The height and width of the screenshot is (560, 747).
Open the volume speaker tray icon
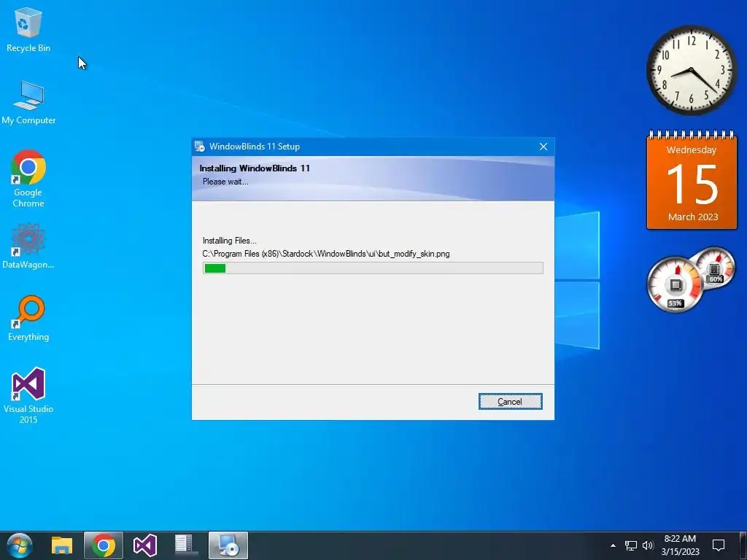coord(648,545)
